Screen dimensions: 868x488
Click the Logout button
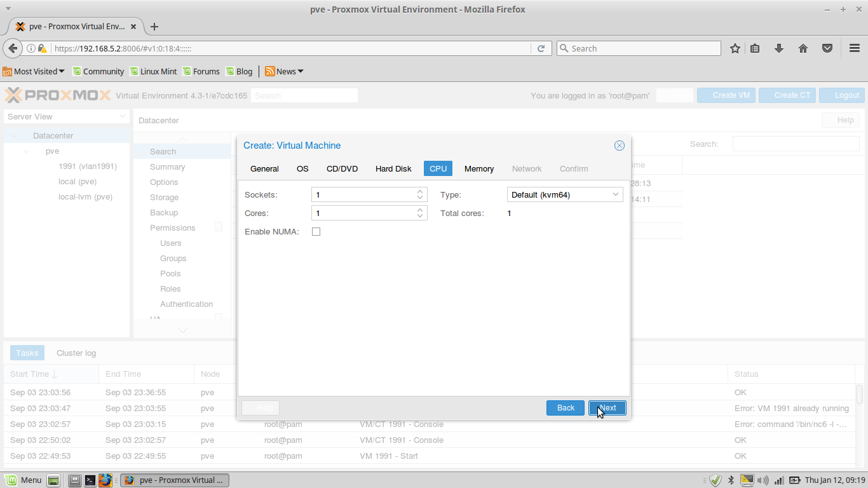pos(841,95)
